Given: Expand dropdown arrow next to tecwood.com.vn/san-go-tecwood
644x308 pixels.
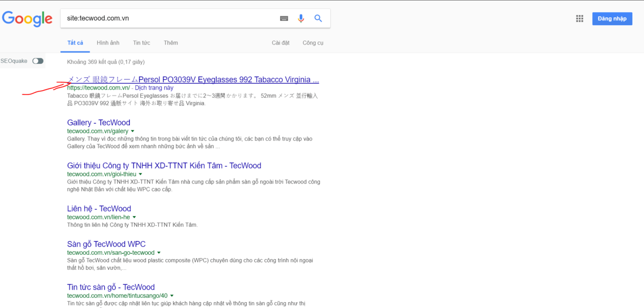Looking at the screenshot, I should (159, 253).
